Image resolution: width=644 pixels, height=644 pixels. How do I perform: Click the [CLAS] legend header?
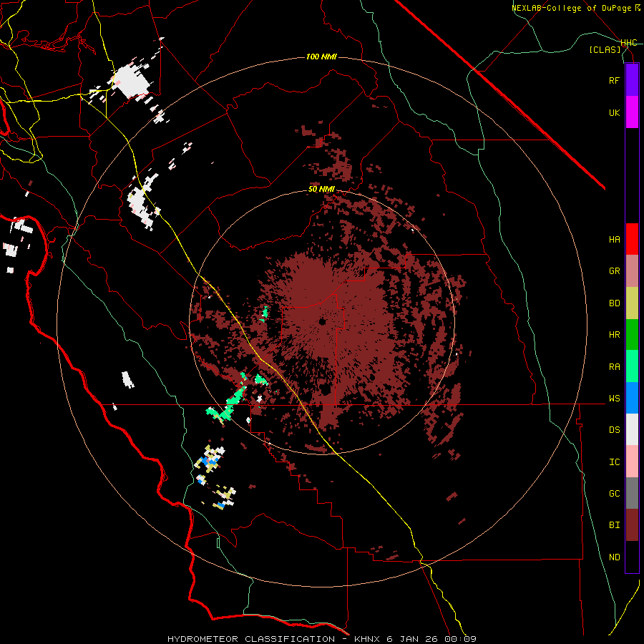pyautogui.click(x=605, y=49)
